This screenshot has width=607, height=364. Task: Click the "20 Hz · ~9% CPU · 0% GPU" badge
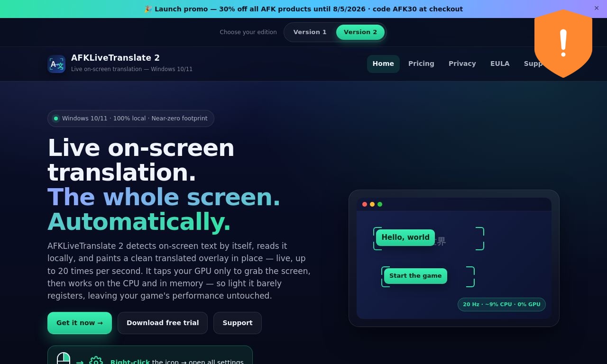point(502,304)
